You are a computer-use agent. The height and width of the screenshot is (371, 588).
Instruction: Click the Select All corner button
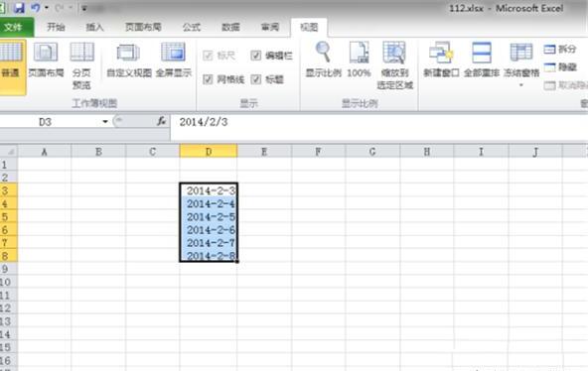coord(9,152)
